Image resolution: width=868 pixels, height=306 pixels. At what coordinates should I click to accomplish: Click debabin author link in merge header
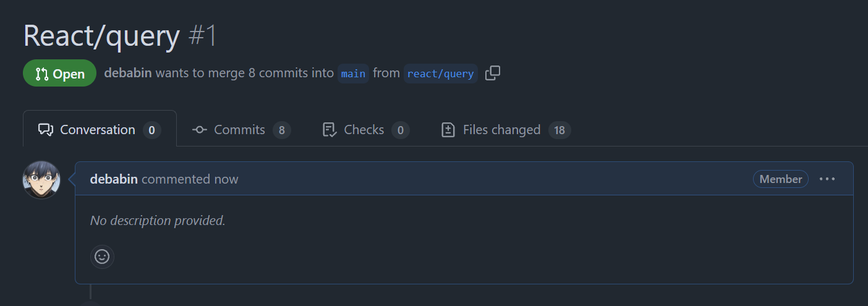[128, 73]
